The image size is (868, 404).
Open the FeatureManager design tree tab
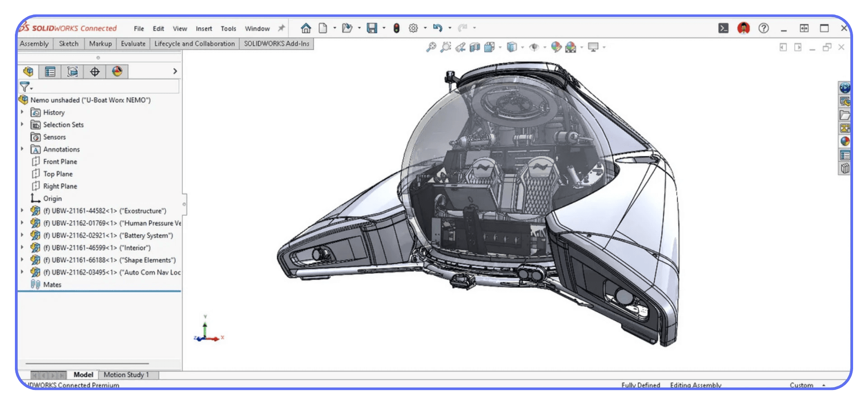28,71
